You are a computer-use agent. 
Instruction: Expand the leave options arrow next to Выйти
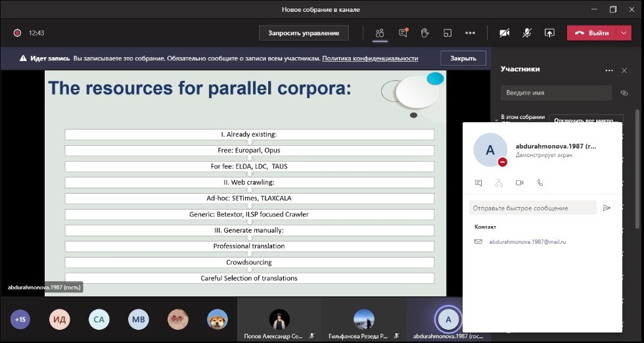[624, 33]
